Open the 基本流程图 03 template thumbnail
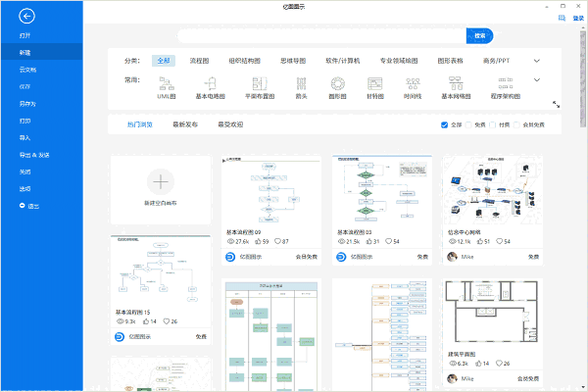The width and height of the screenshot is (588, 392). pyautogui.click(x=382, y=190)
